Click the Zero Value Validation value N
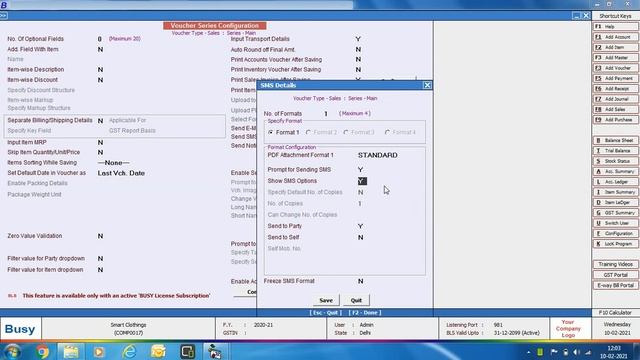Screen dimensions: 640x360 100,236
